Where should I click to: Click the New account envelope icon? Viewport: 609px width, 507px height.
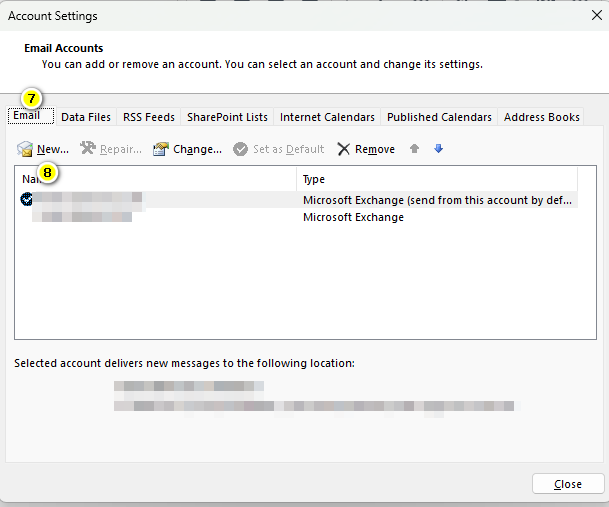[25, 149]
